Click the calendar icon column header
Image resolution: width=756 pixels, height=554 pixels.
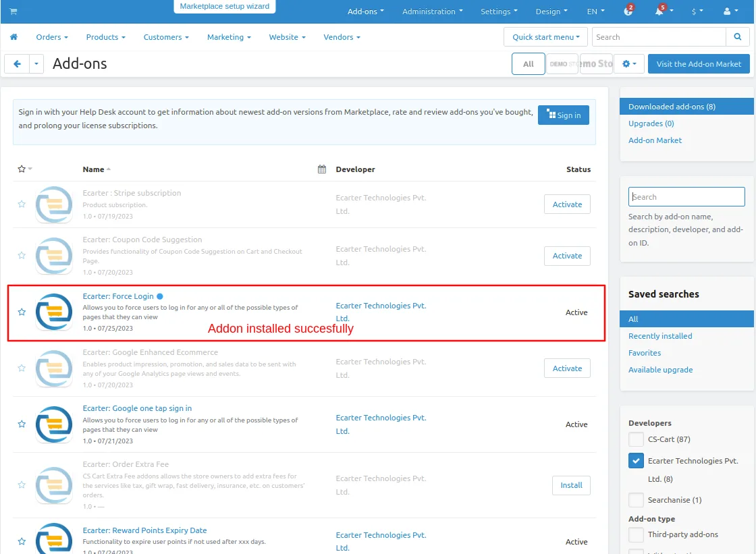[321, 169]
